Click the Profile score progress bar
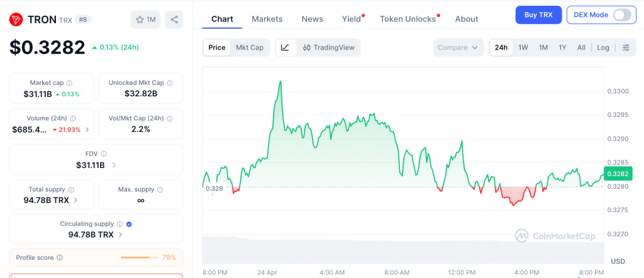Screen dimensions: 644x278 click(140, 257)
